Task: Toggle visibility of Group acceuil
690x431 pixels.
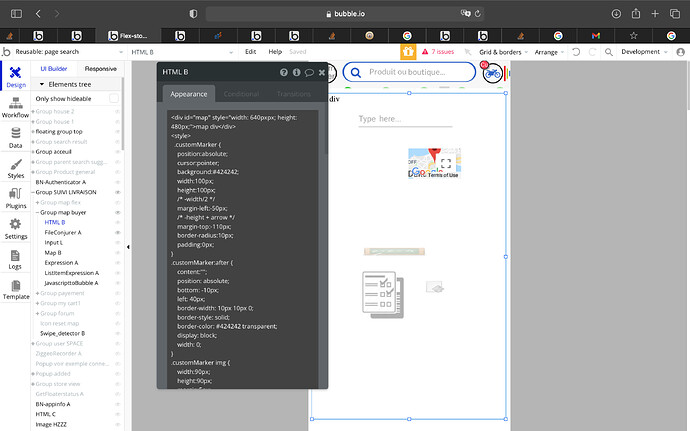Action: click(117, 152)
